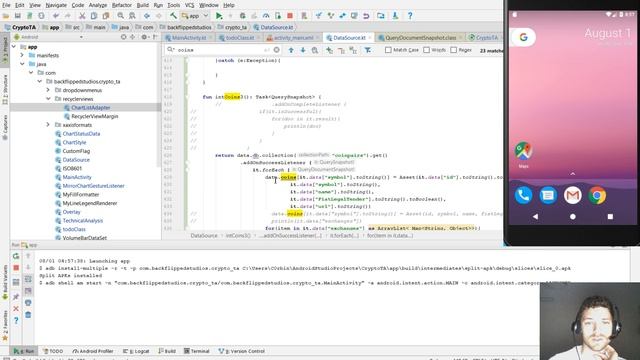Select MirrorChartGestureListener in project tree
The width and height of the screenshot is (640, 360).
93,186
